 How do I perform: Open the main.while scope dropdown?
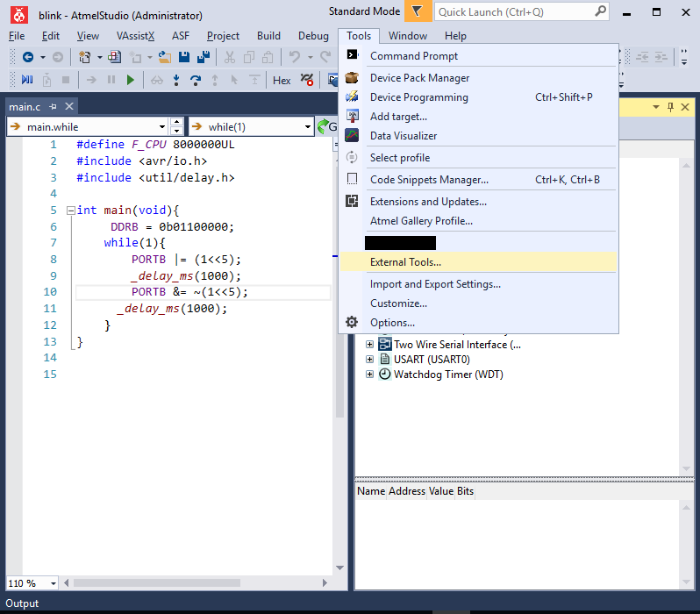(x=162, y=127)
